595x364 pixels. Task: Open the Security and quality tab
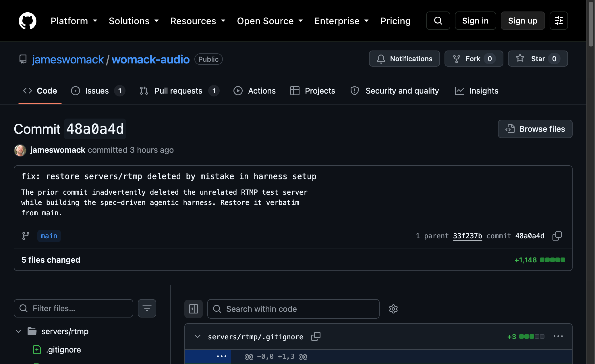395,91
